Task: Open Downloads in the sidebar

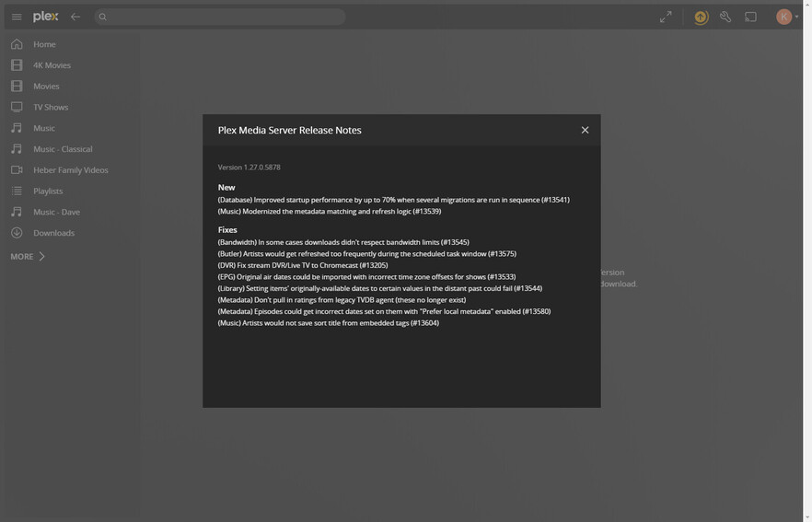Action: point(53,233)
